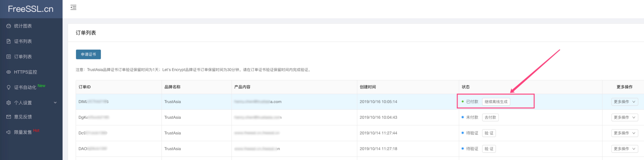Select 订单列表 in the sidebar
Viewport: 644px width, 160px height.
click(x=31, y=56)
